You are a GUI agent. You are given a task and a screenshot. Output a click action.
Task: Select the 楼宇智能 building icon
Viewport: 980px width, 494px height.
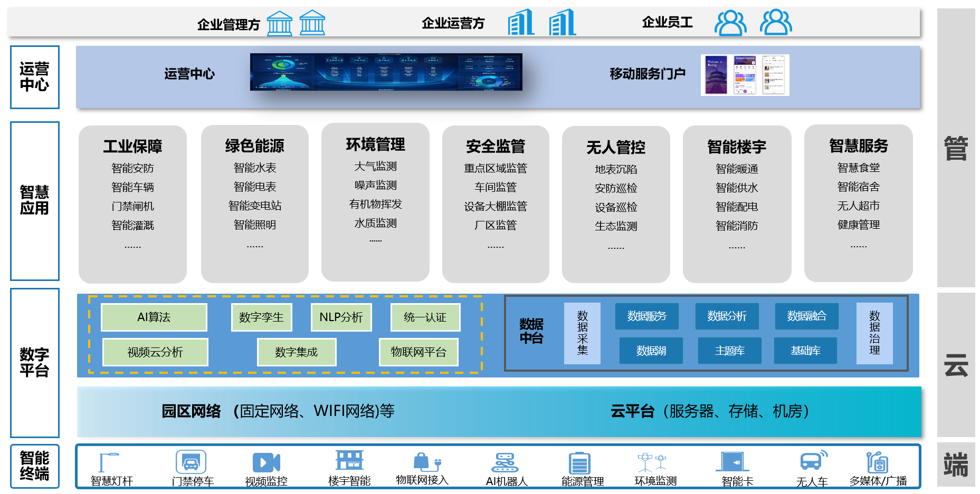pos(349,460)
